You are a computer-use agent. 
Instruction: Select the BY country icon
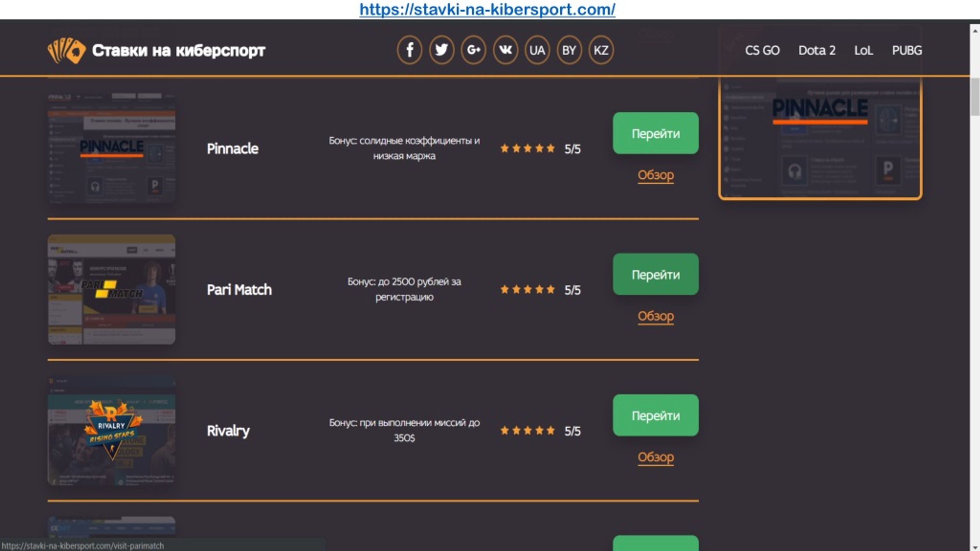[x=569, y=50]
